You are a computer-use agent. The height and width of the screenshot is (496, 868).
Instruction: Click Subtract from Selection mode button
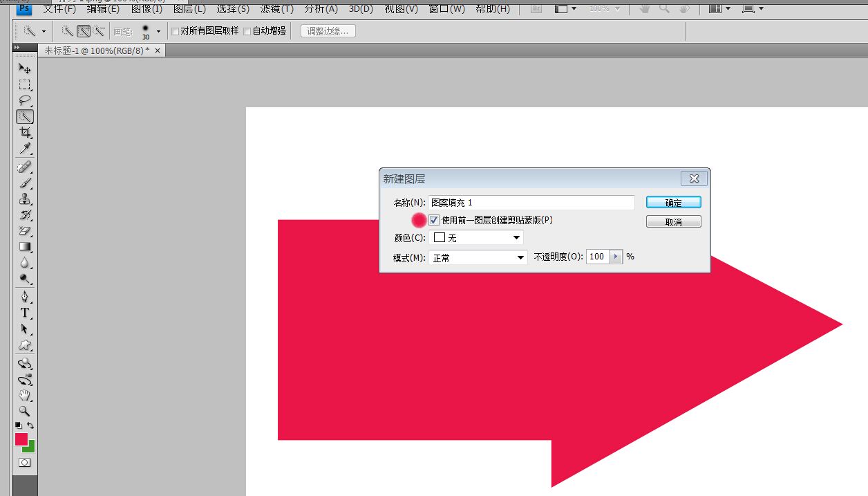pos(99,31)
